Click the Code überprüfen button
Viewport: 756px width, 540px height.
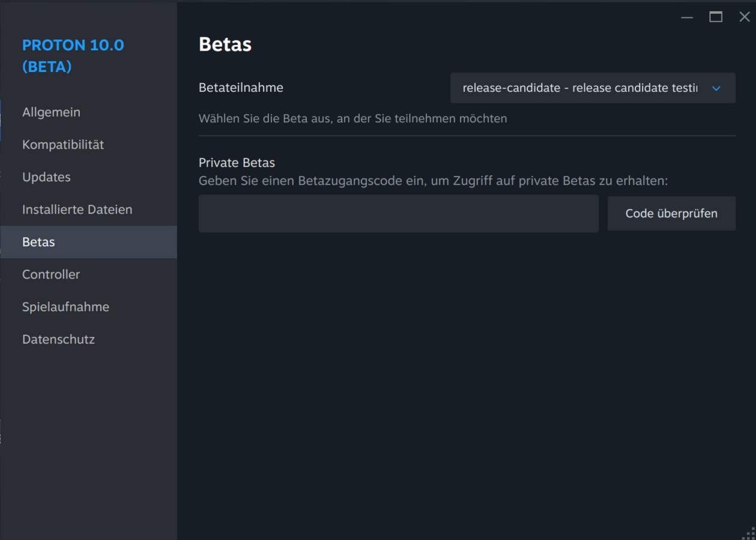click(671, 213)
